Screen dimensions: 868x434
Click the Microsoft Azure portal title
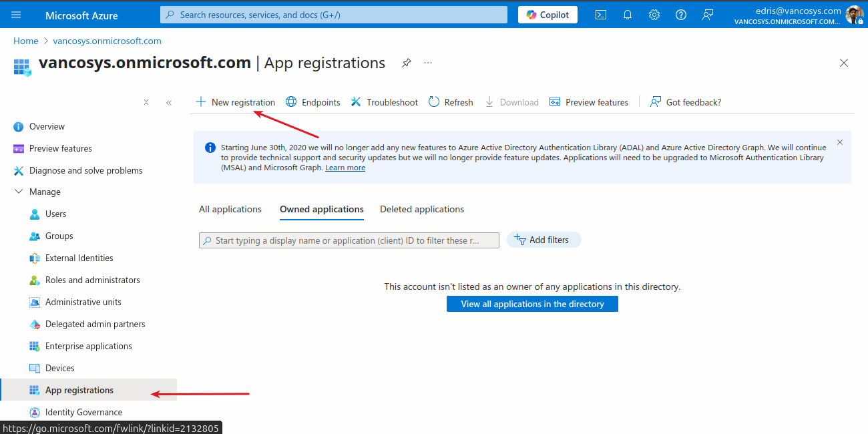coord(81,15)
